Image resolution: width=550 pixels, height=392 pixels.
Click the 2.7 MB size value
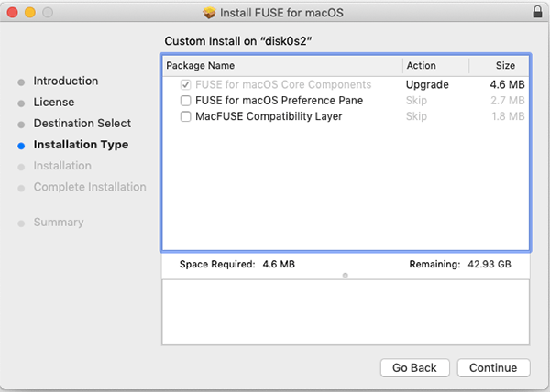coord(507,101)
